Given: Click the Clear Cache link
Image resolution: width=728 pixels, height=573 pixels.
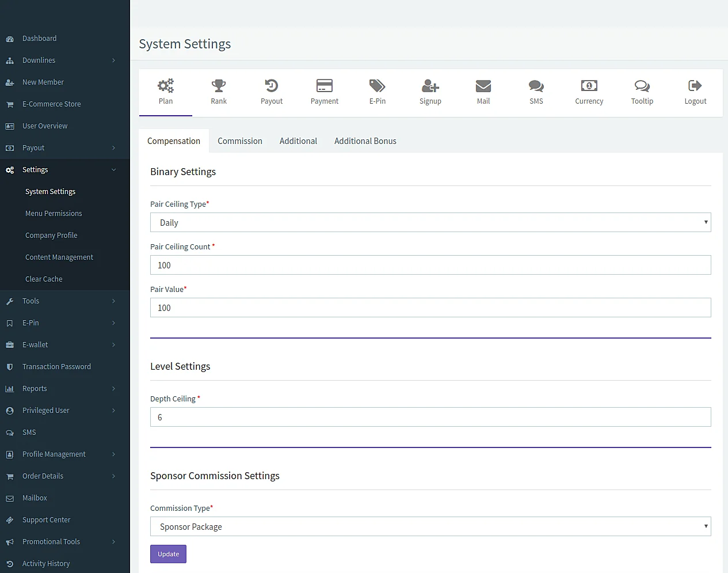Looking at the screenshot, I should [x=44, y=279].
